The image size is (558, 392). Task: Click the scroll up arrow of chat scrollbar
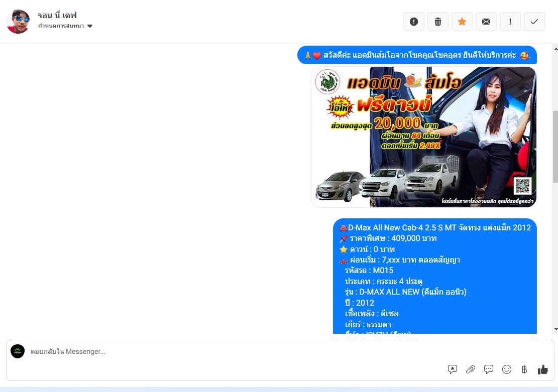click(555, 48)
